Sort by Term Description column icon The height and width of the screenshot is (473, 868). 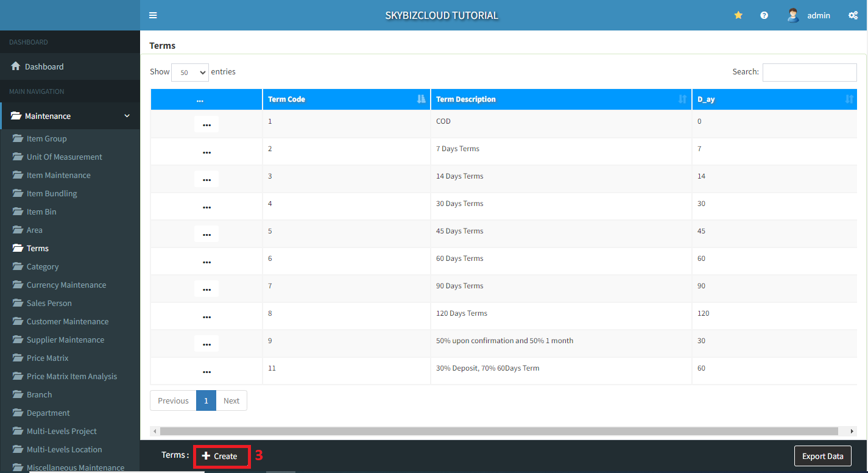[682, 99]
